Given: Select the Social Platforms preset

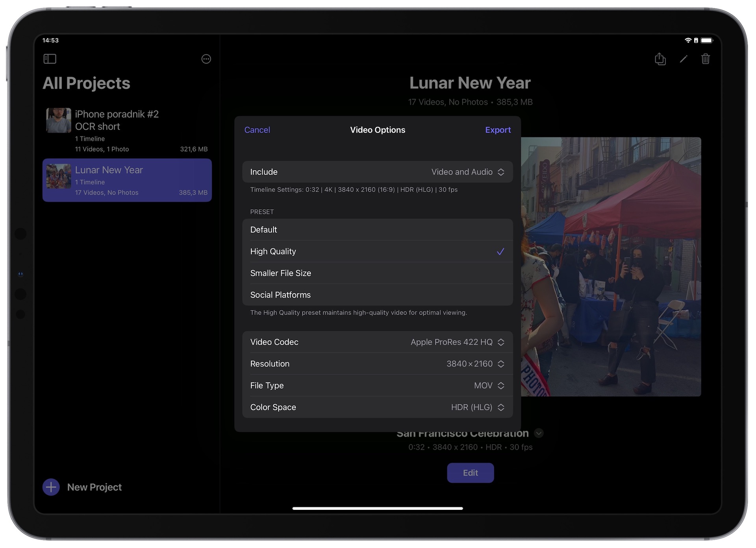Looking at the screenshot, I should coord(377,295).
